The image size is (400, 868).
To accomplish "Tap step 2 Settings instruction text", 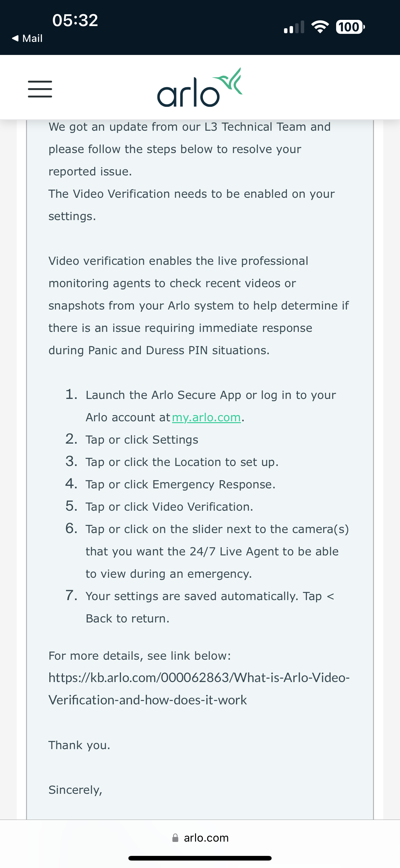I will coord(141,439).
